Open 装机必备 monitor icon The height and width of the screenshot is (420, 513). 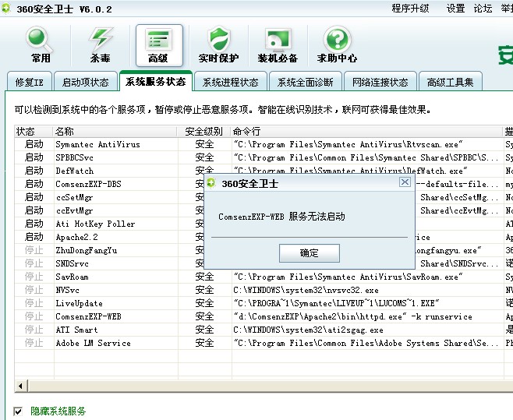coord(278,45)
